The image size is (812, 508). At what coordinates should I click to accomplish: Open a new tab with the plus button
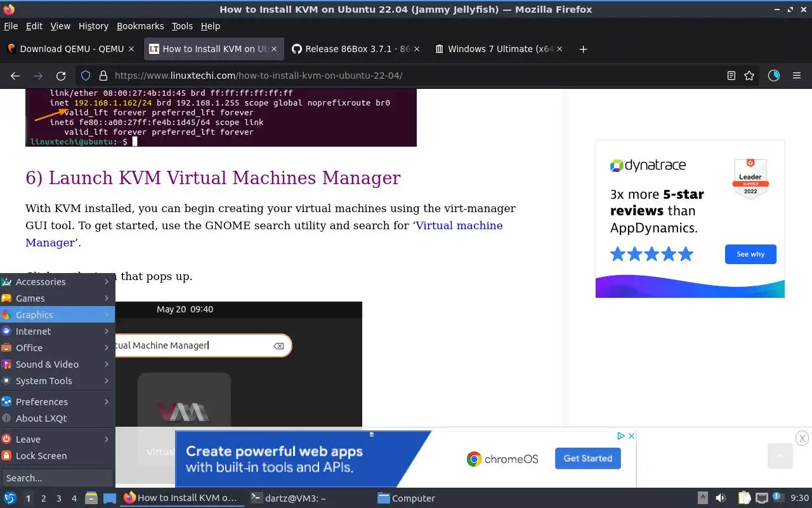pyautogui.click(x=583, y=49)
